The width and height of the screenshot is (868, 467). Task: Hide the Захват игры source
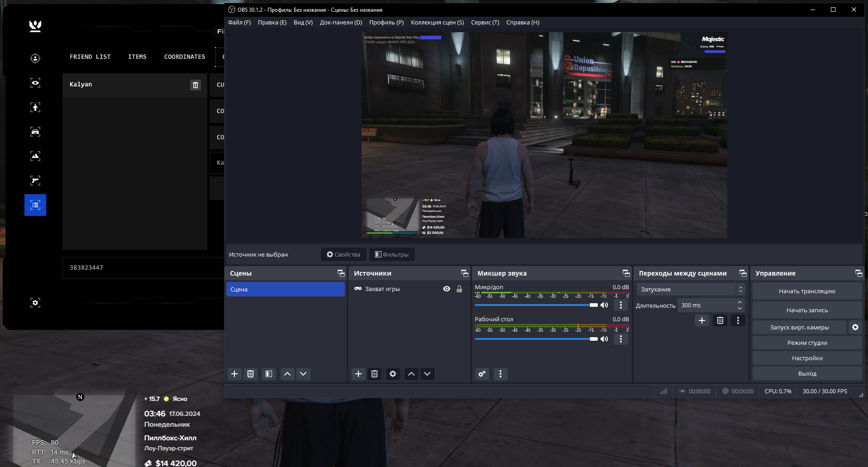(x=447, y=289)
